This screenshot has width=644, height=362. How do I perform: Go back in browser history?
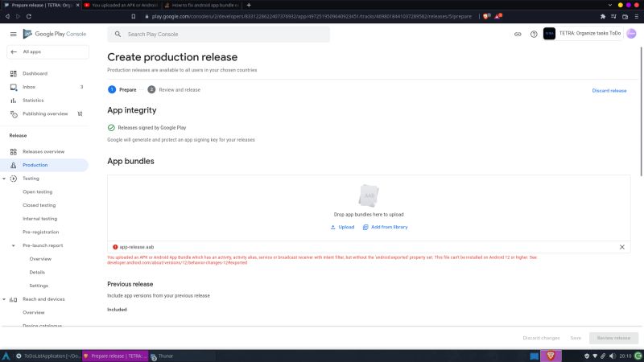coord(7,16)
